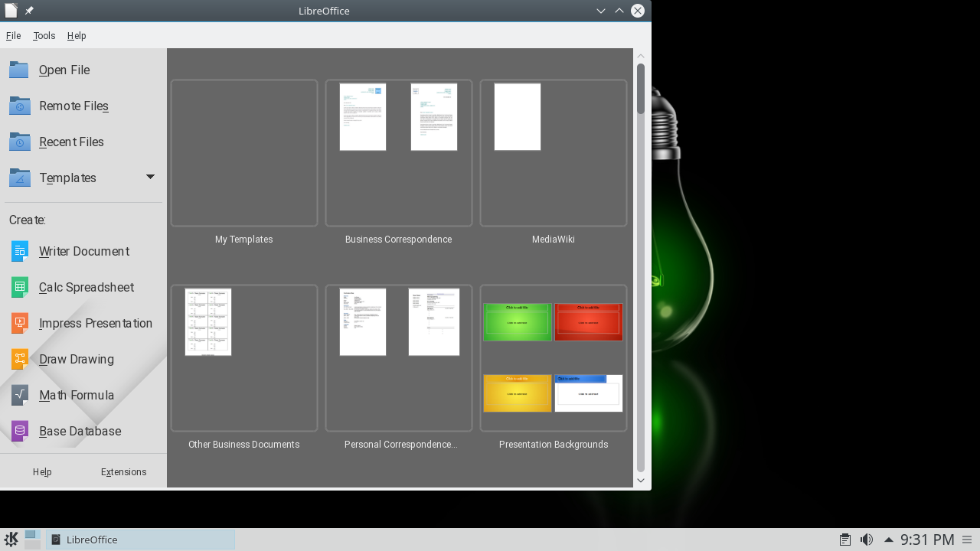Image resolution: width=980 pixels, height=551 pixels.
Task: Click the Calc Spreadsheet icon
Action: [20, 287]
